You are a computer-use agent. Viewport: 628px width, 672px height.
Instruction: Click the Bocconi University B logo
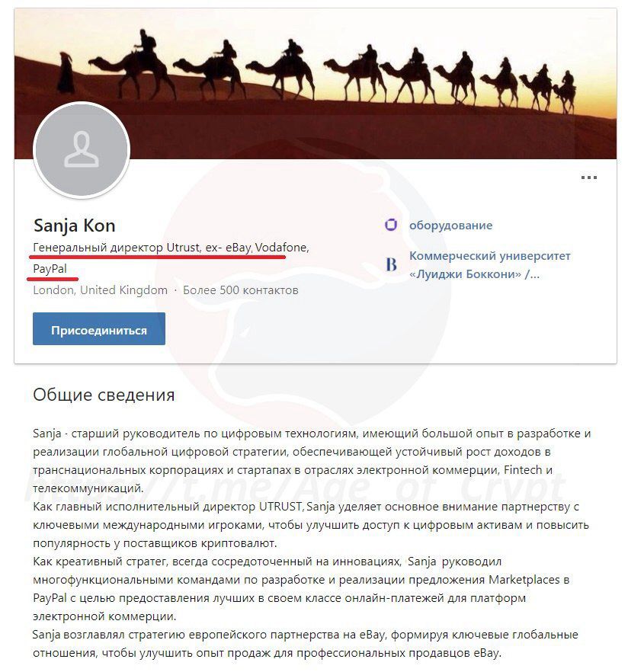coord(391,264)
